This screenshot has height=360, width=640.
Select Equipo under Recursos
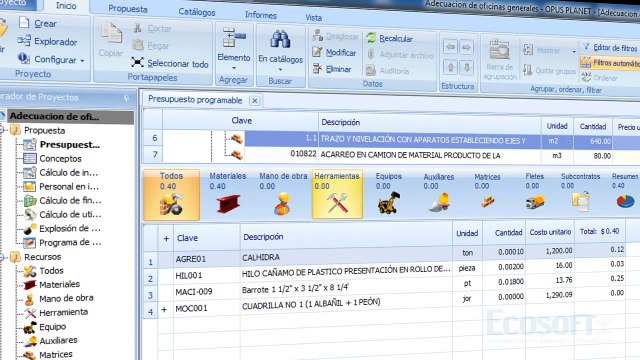(x=52, y=327)
